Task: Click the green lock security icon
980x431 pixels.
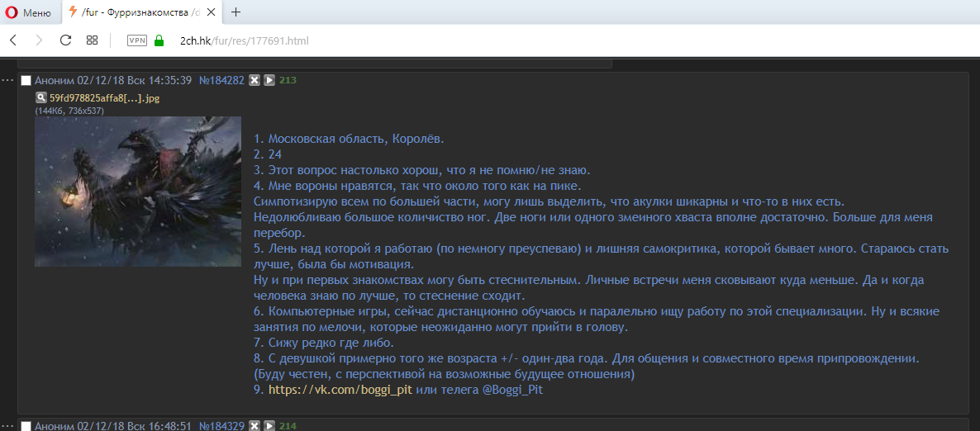Action: click(159, 40)
